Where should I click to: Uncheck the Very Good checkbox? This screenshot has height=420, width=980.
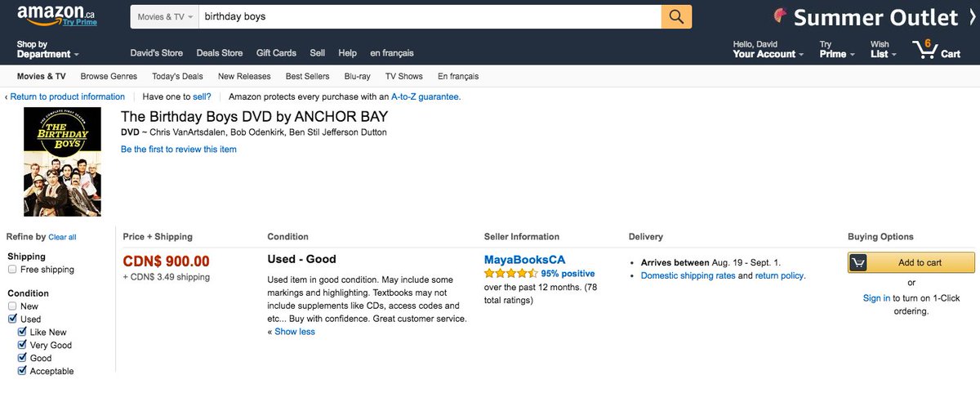tap(22, 346)
